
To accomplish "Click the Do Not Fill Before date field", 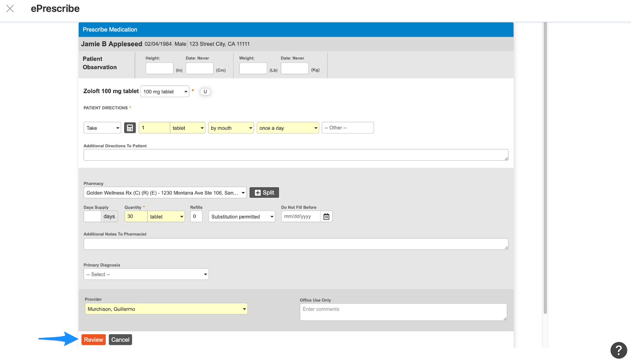I will (301, 217).
